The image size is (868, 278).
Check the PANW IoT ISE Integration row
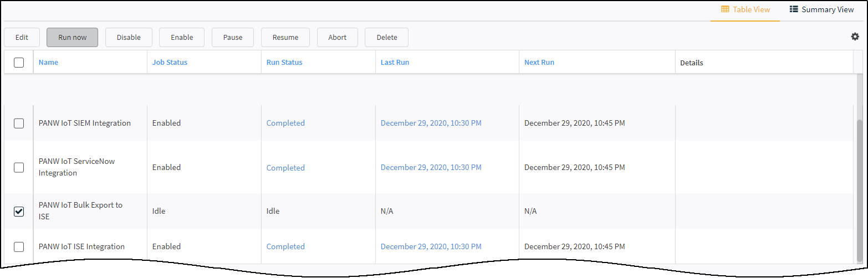click(19, 247)
